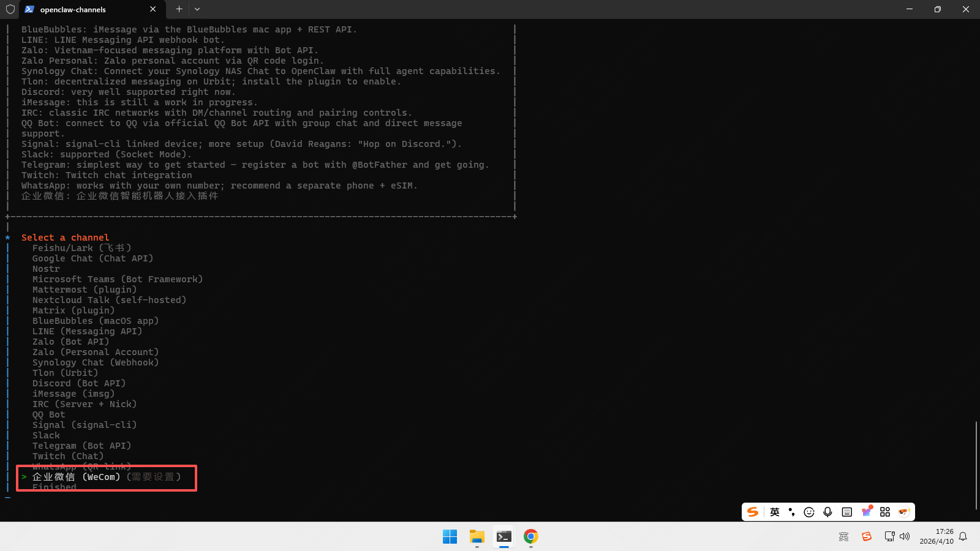Viewport: 980px width, 551px height.
Task: Click the Sogou icon in the system tray
Action: point(867,537)
